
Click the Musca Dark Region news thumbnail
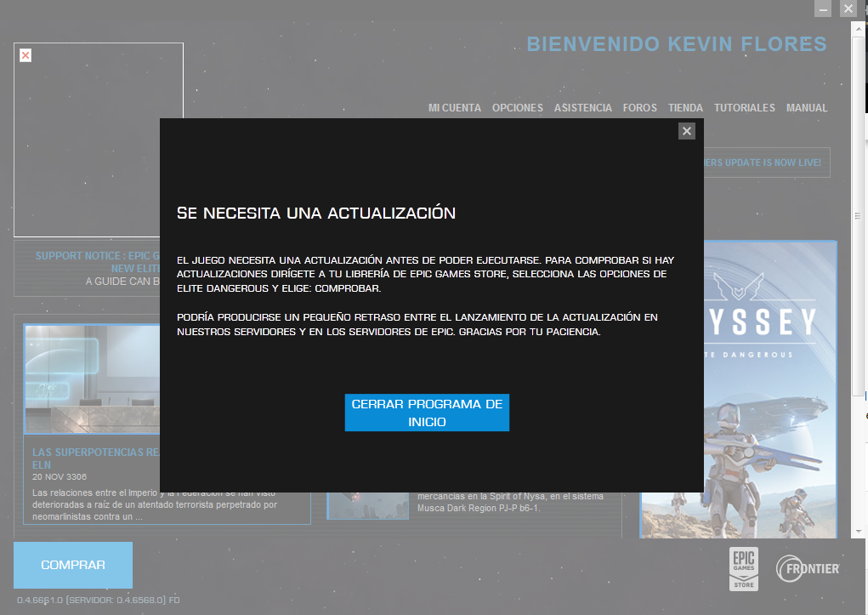pos(367,506)
